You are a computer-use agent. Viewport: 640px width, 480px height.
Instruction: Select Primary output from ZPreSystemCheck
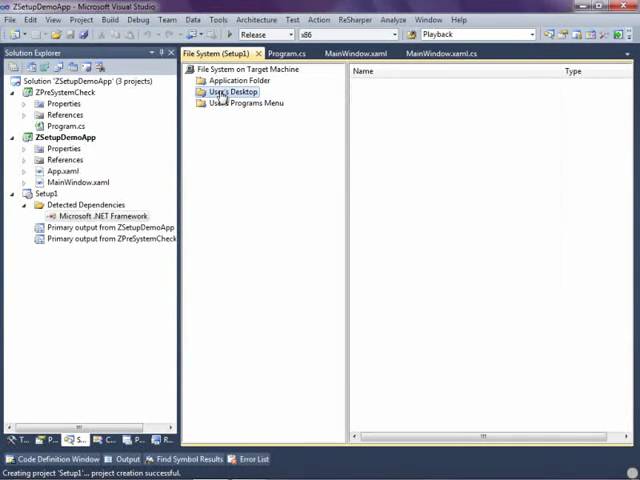click(x=111, y=239)
